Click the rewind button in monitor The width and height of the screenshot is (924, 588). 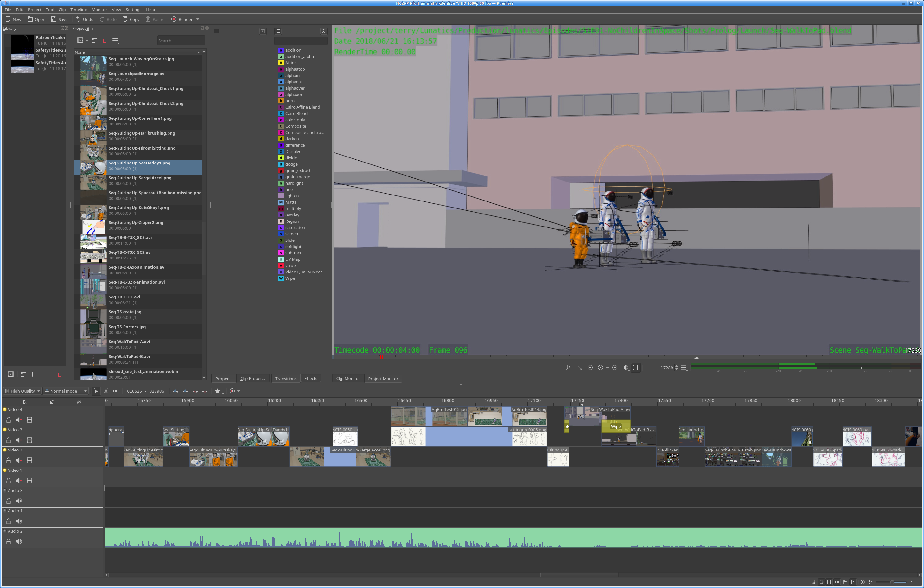[590, 368]
